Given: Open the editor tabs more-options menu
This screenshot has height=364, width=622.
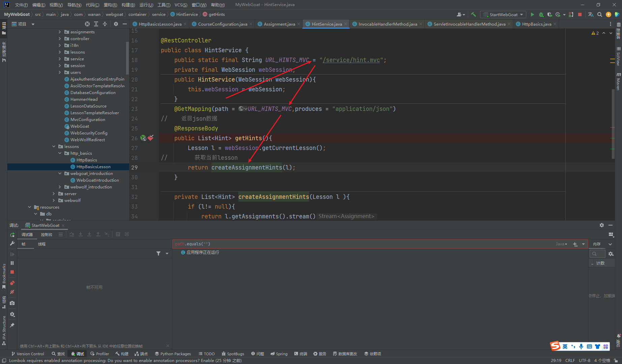Looking at the screenshot, I should (611, 24).
